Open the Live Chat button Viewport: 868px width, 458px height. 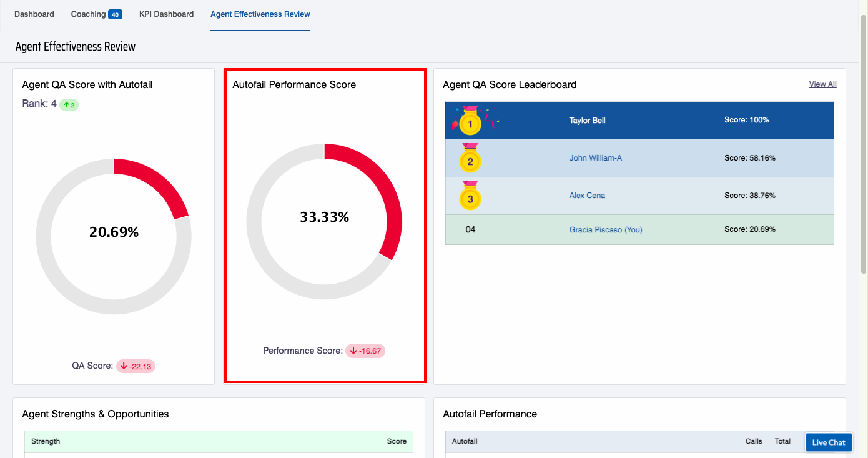click(828, 442)
